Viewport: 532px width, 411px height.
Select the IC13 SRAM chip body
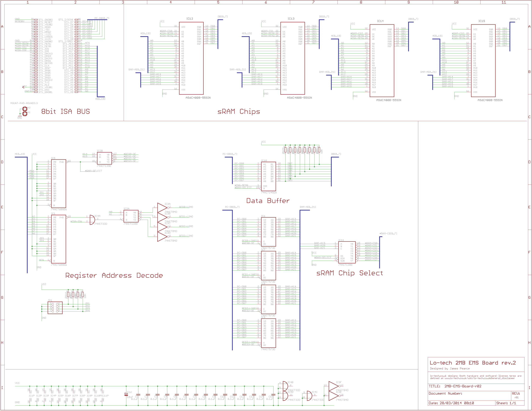(293, 58)
